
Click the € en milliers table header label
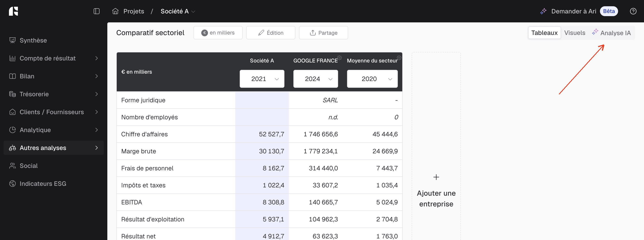tap(136, 72)
